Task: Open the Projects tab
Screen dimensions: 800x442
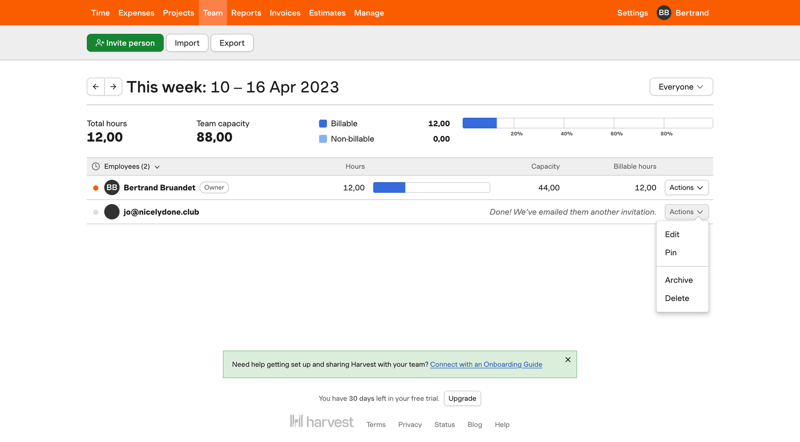Action: (x=178, y=13)
